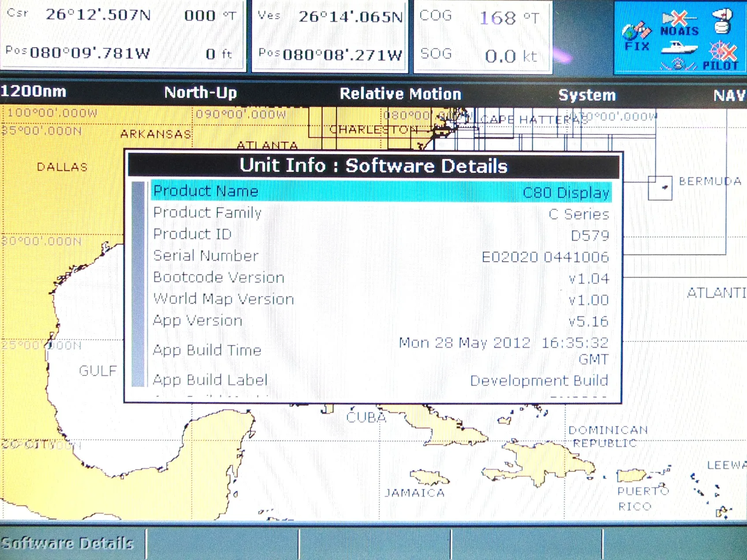
Task: Click the Bermuda chart boundary box marker
Action: (660, 188)
